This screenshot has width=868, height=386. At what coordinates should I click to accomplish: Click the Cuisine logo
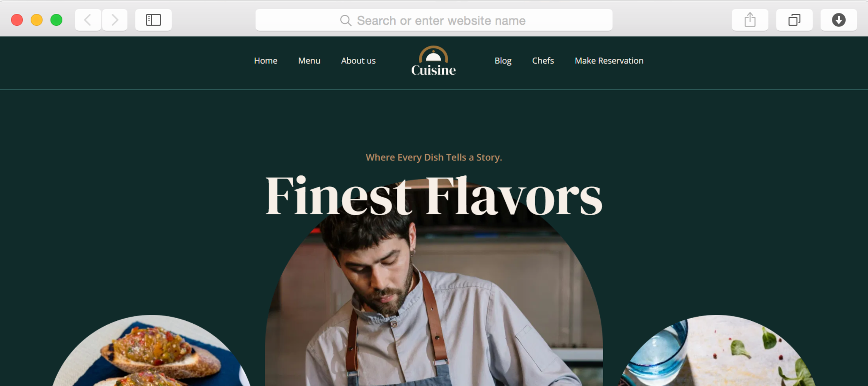pyautogui.click(x=433, y=61)
